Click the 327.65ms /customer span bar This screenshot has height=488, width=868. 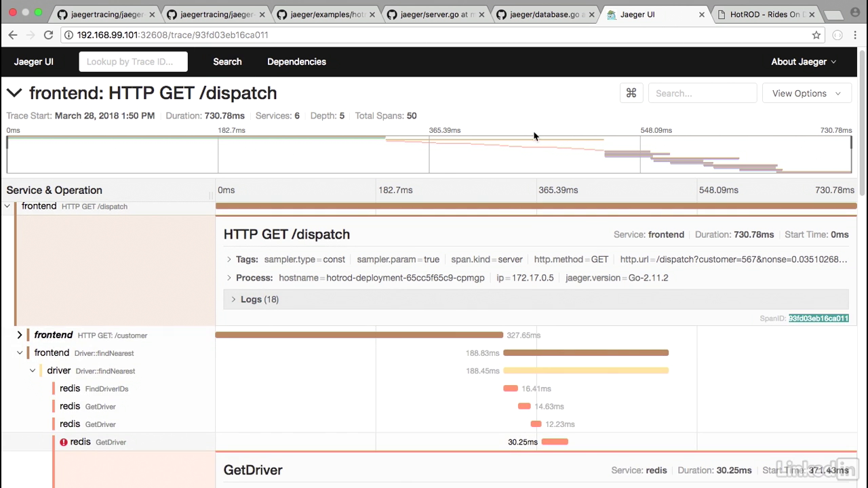(359, 335)
